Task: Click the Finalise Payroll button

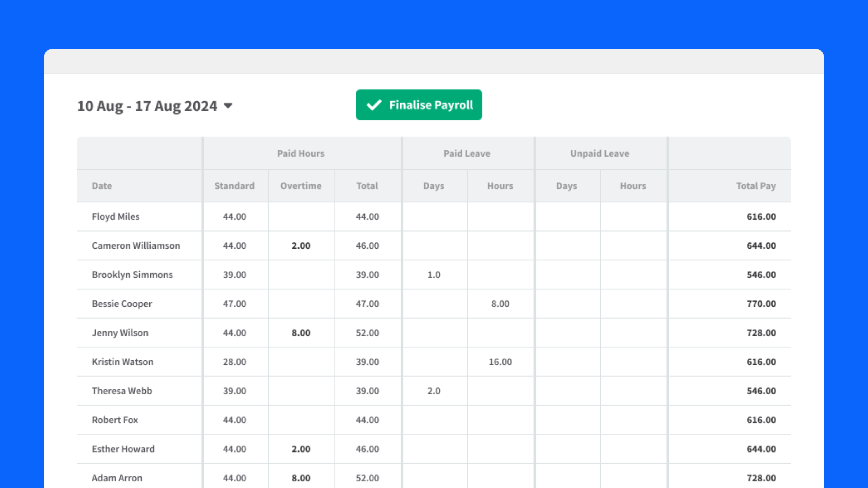Action: (418, 105)
